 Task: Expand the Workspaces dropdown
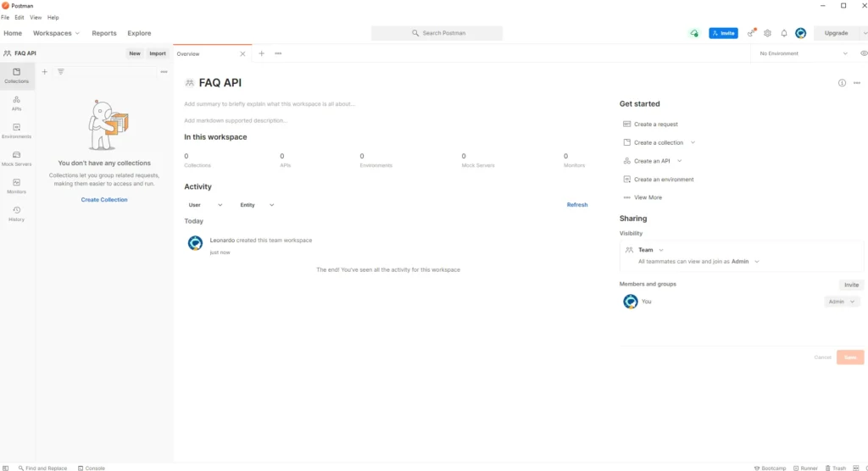click(x=56, y=33)
